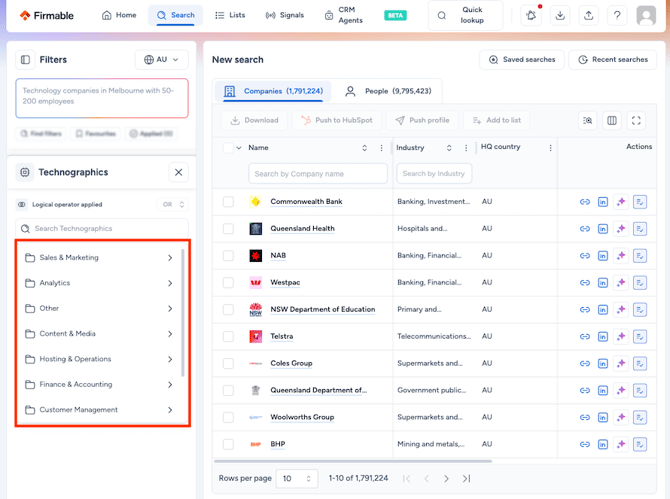Viewport: 670px width, 499px height.
Task: Click Push to HubSpot button
Action: tap(337, 120)
